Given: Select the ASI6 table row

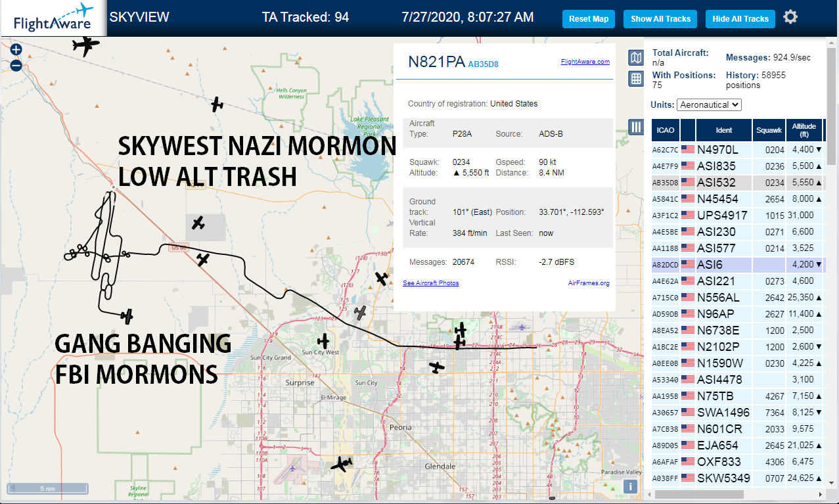Looking at the screenshot, I should coord(738,265).
